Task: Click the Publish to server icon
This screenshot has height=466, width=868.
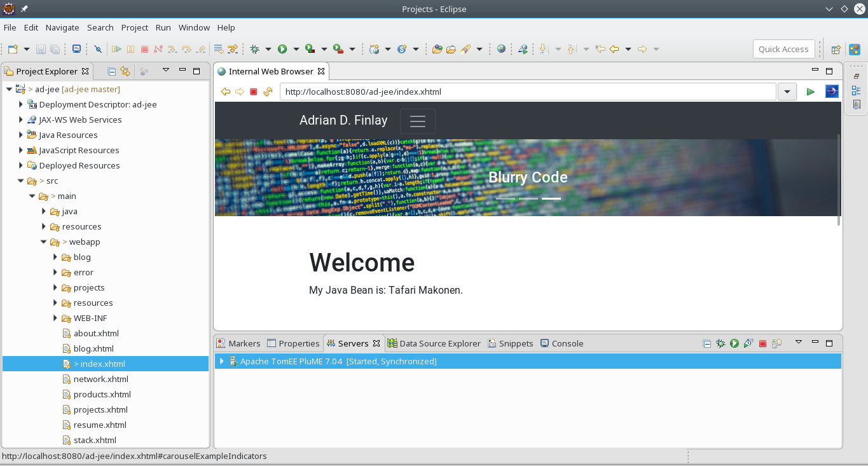Action: (x=776, y=343)
